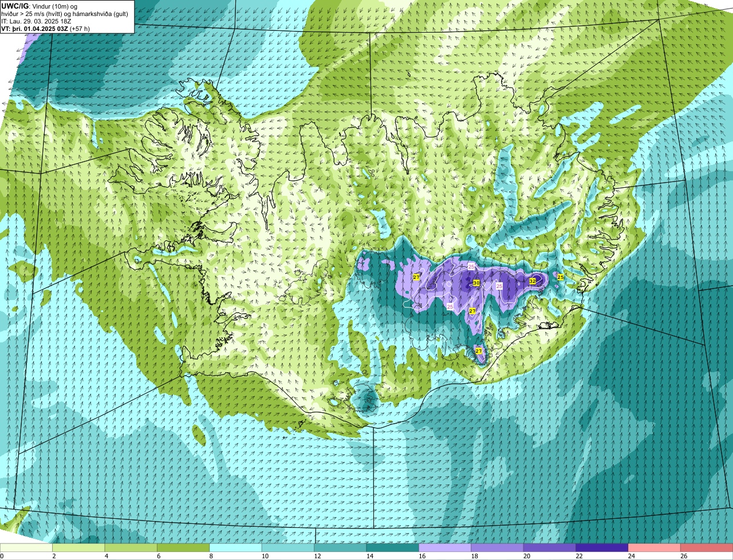
Task: Click the 'VT: þri. 01.04.2025 03Z (+57 h)' line
Action: pos(45,28)
